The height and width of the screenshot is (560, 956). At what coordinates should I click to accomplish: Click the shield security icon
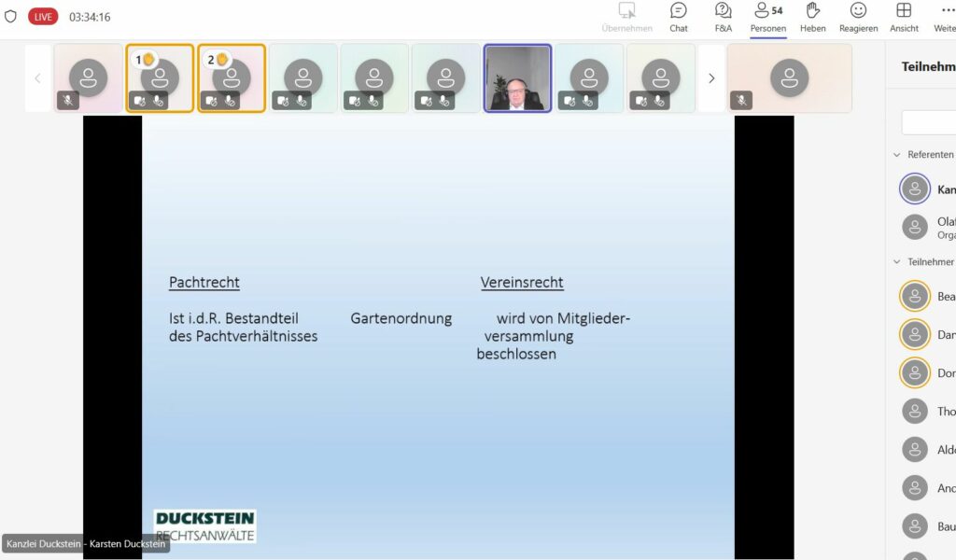click(11, 17)
